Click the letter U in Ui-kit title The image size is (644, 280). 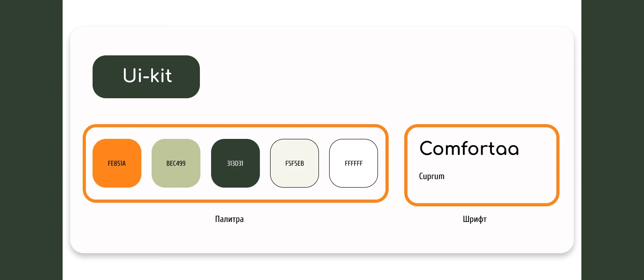pos(129,76)
